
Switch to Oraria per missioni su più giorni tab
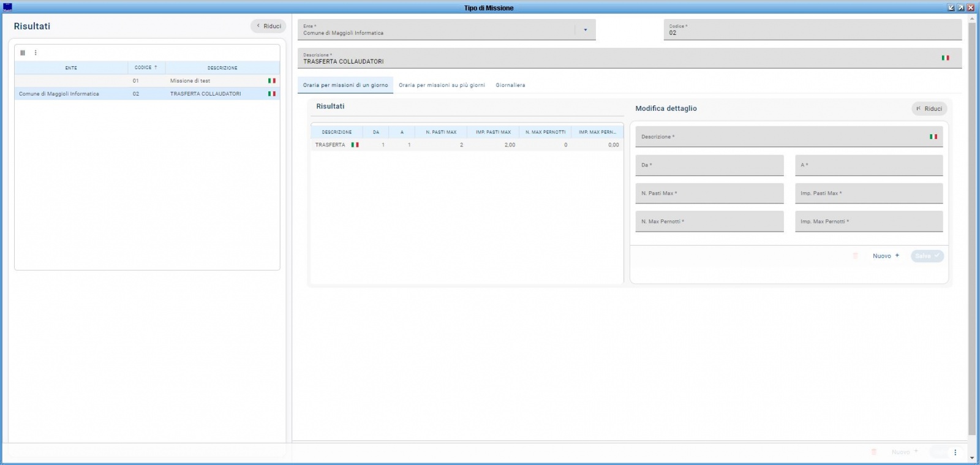click(442, 85)
